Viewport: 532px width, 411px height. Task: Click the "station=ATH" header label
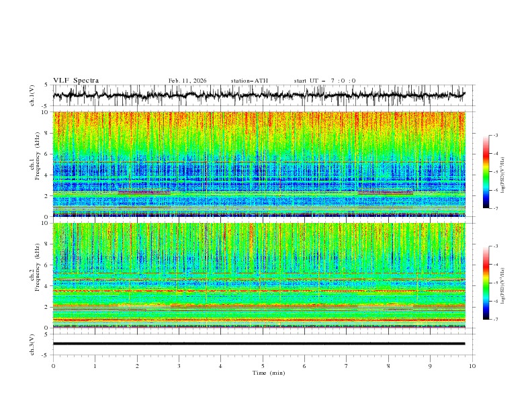[249, 81]
